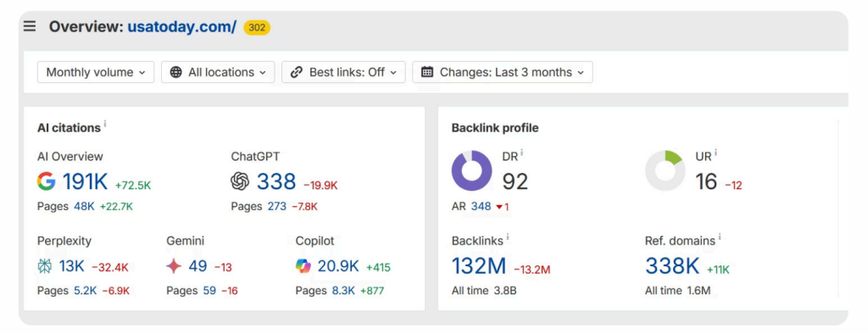This screenshot has height=334, width=868.
Task: Click the Copilot change +415
Action: [x=378, y=268]
